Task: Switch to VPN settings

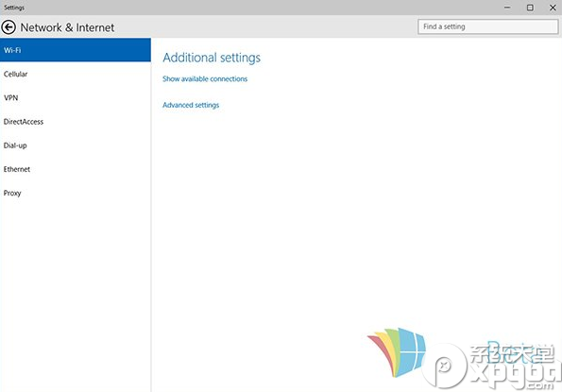Action: coord(76,98)
